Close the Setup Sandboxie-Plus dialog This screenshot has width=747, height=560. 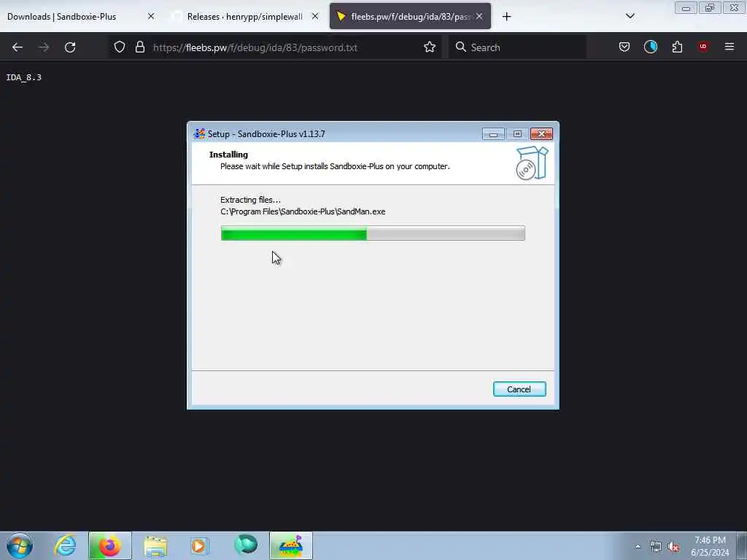(x=542, y=134)
